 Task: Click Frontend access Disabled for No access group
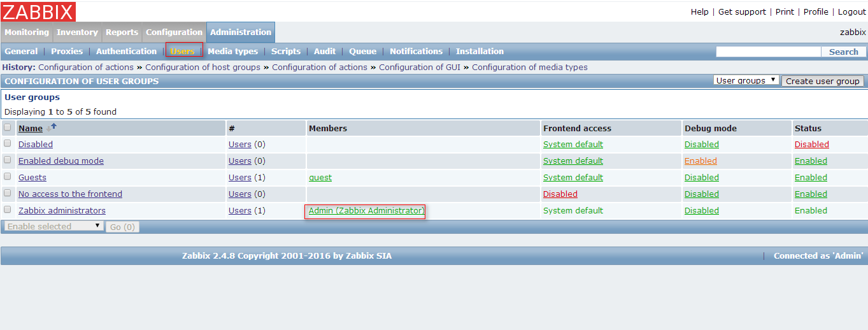tap(560, 194)
